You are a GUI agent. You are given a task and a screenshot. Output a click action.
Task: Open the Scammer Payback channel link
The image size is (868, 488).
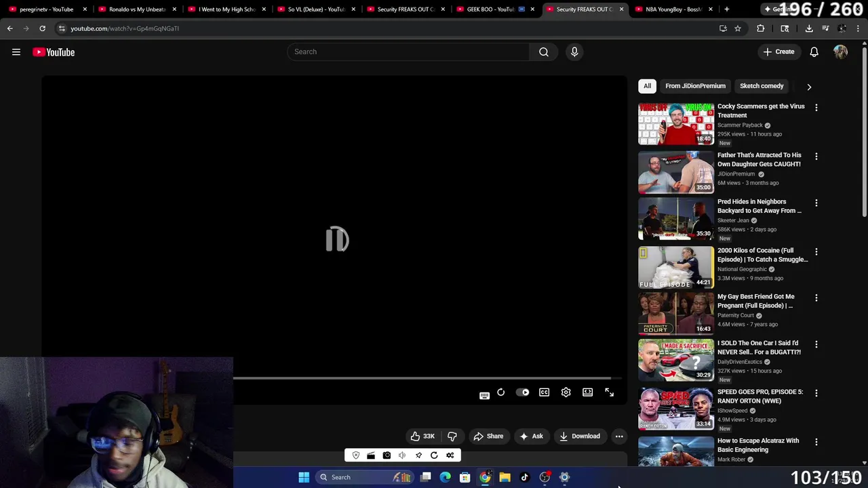click(740, 125)
